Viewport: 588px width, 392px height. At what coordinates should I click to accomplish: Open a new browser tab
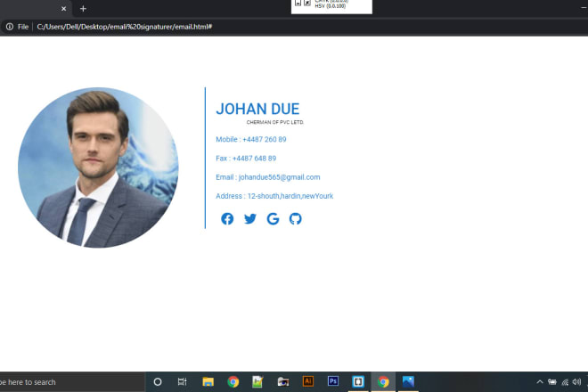(83, 9)
